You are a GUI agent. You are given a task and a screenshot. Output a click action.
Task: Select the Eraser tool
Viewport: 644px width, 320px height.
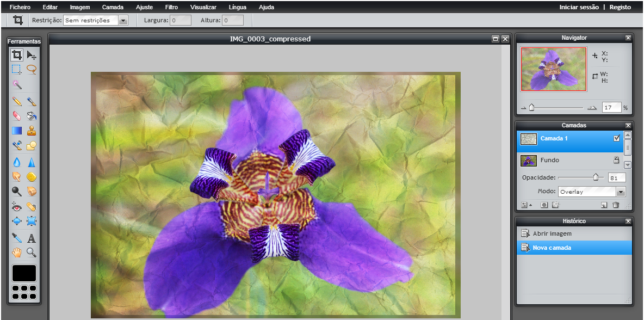click(x=17, y=116)
